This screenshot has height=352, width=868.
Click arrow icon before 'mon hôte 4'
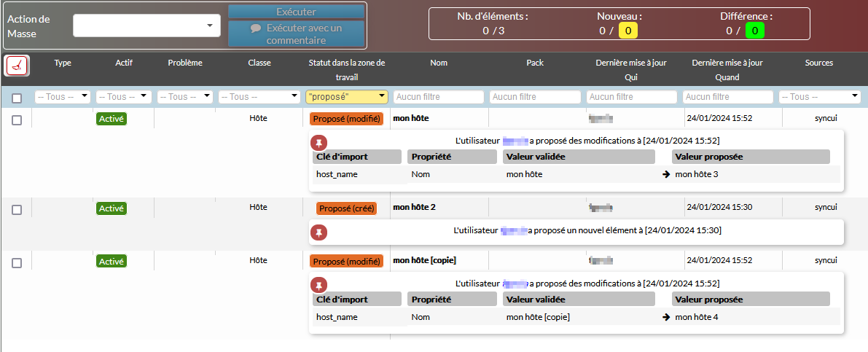coord(666,317)
